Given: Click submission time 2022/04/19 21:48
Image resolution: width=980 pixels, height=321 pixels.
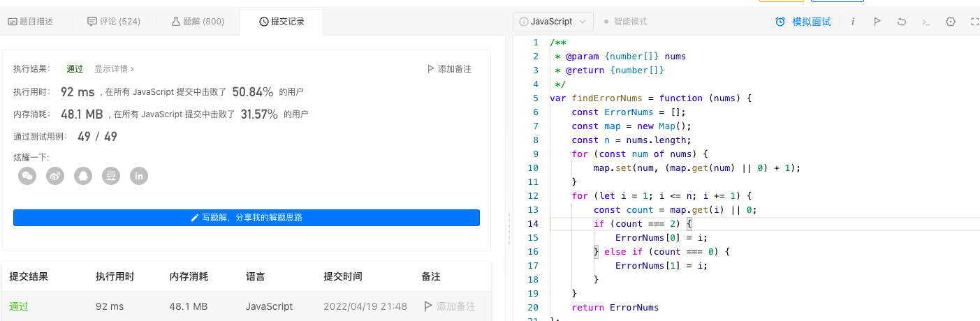Looking at the screenshot, I should coord(365,306).
